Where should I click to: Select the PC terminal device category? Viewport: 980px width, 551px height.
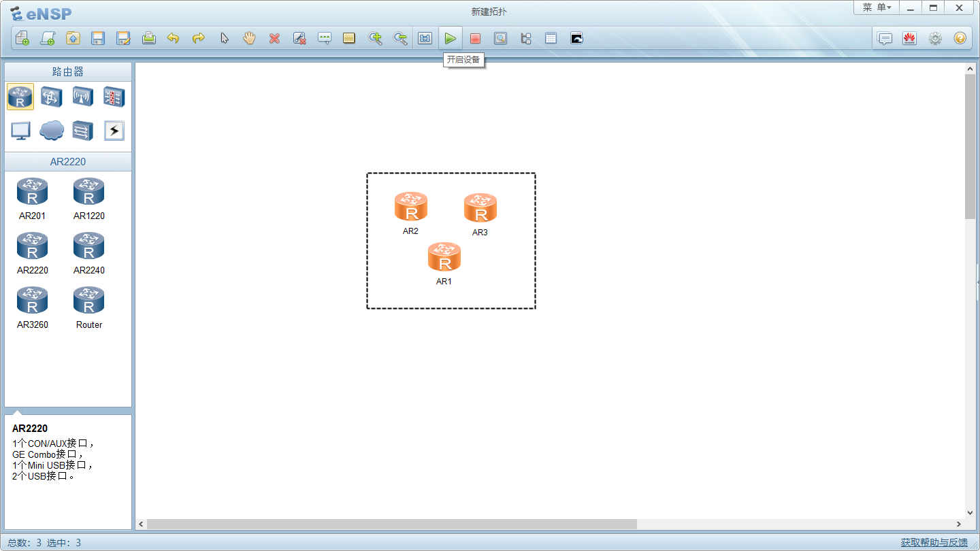pos(20,130)
